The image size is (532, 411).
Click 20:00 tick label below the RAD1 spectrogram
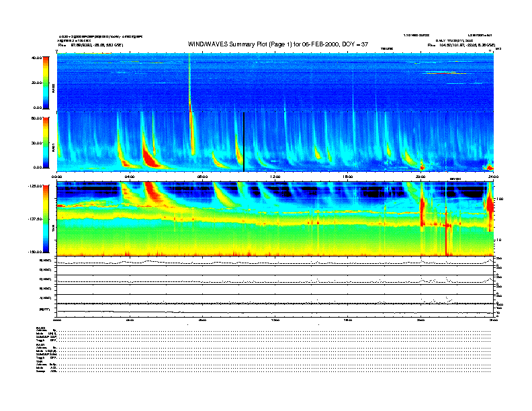[420, 177]
